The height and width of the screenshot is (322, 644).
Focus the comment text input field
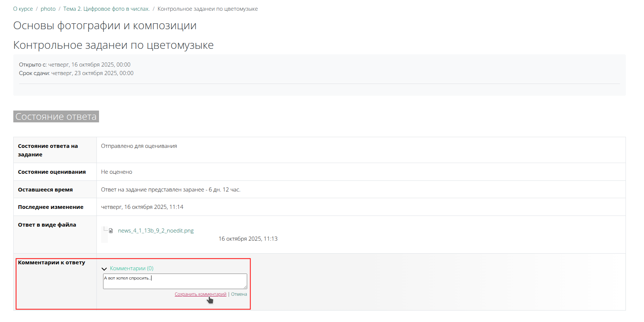175,281
